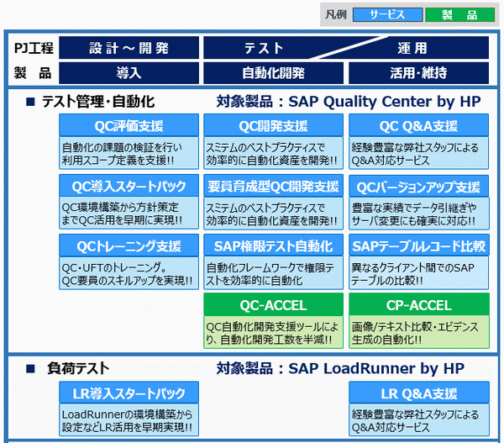Select the テスト process header
504x443 pixels.
[x=264, y=48]
